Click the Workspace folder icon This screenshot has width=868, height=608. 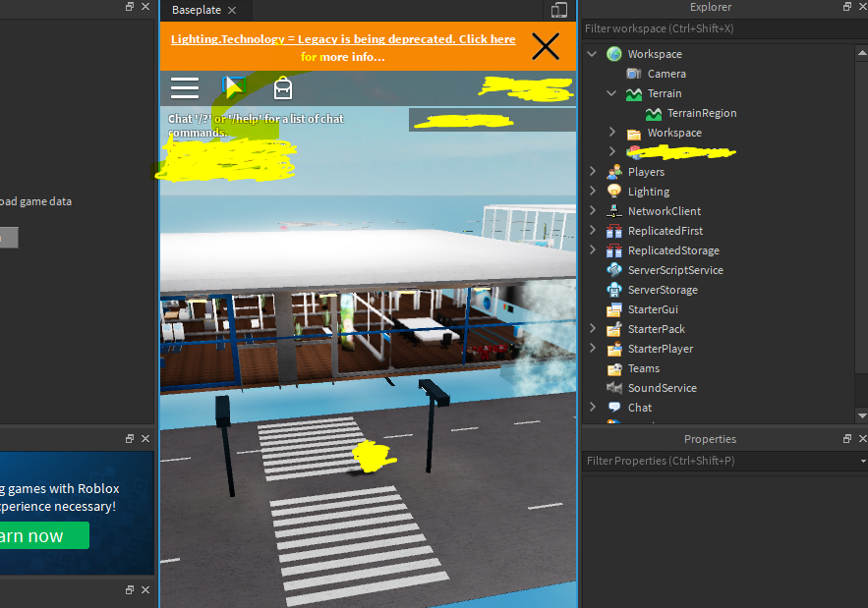[x=634, y=134]
